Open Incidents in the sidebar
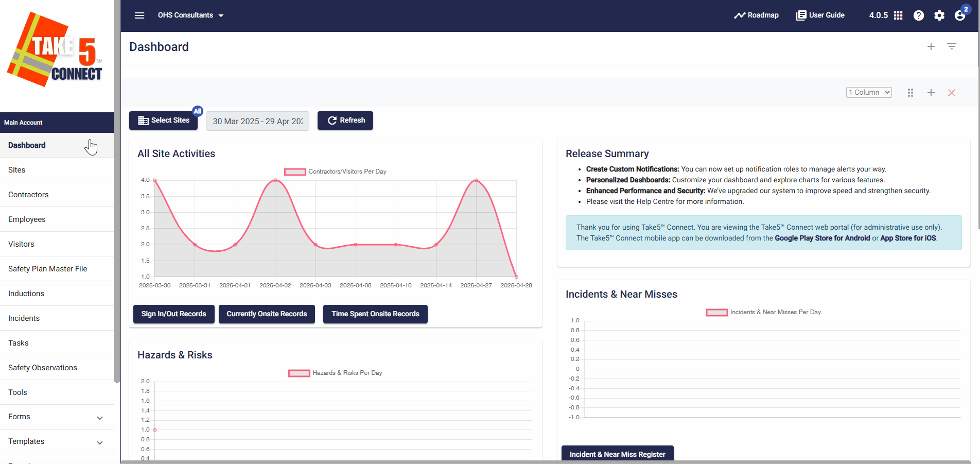The height and width of the screenshot is (464, 980). tap(57, 318)
